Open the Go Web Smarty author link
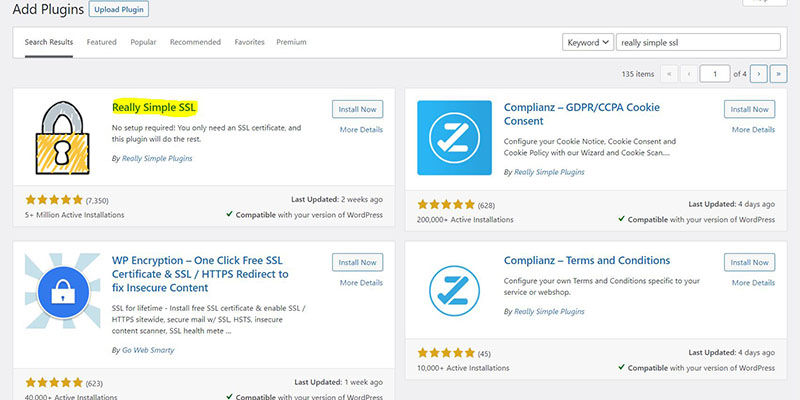 (x=148, y=351)
